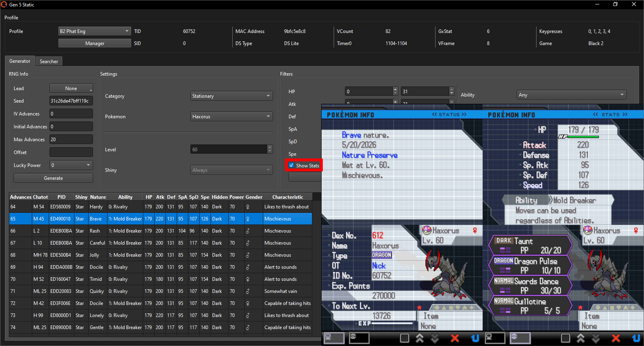
Task: Click the female gender symbol in the STATUS panel
Action: coord(475,231)
